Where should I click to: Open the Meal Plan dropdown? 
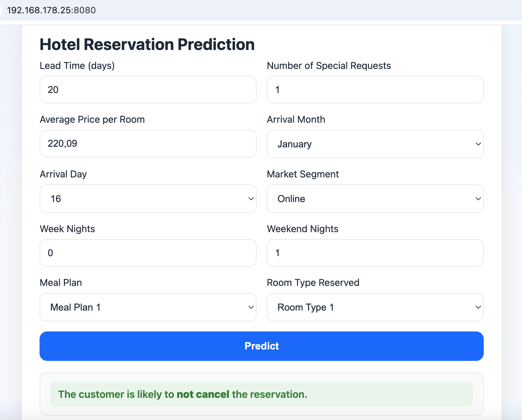coord(148,307)
